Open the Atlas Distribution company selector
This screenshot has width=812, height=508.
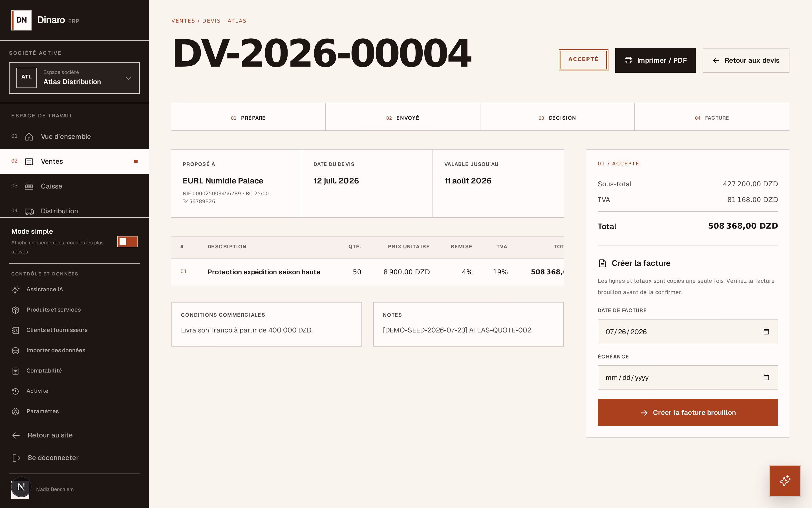click(x=74, y=78)
